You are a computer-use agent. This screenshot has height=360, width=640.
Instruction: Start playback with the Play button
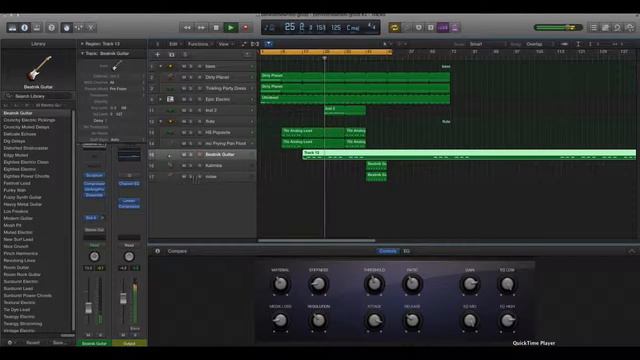[x=231, y=28]
